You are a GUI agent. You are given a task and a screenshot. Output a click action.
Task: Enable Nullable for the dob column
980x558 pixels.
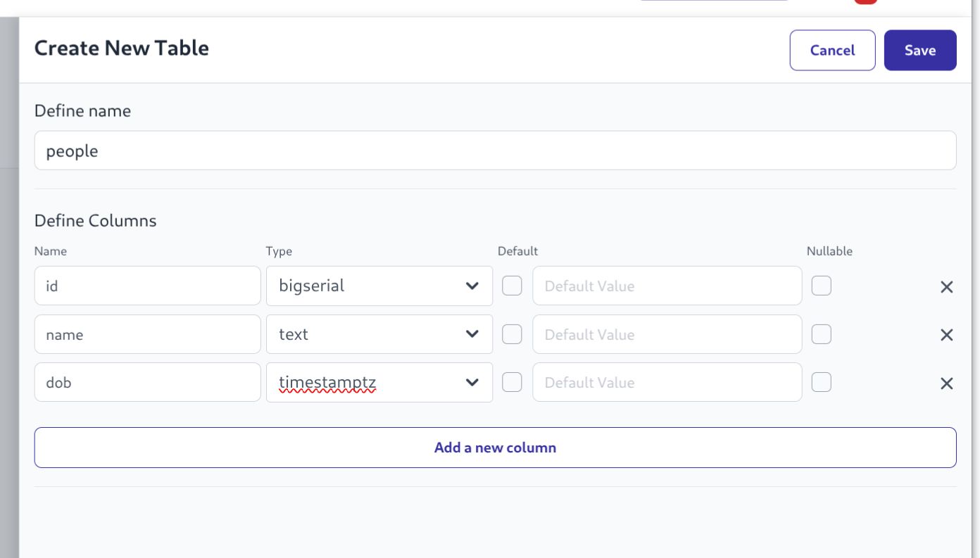tap(820, 382)
